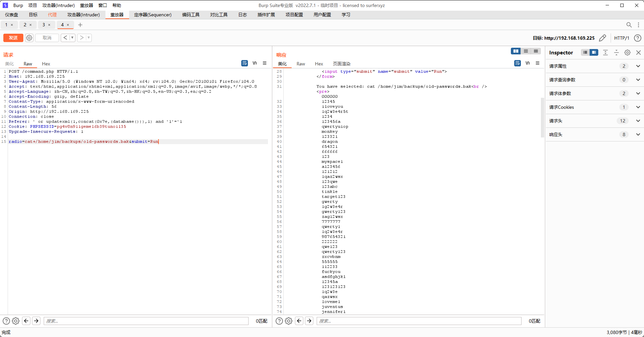
Task: Add a new Repeater tab with plus
Action: [80, 25]
